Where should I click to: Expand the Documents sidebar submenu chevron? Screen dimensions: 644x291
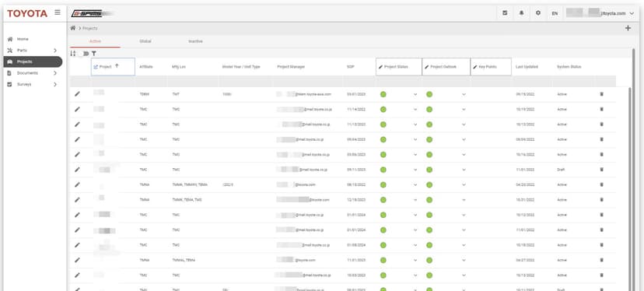[55, 73]
